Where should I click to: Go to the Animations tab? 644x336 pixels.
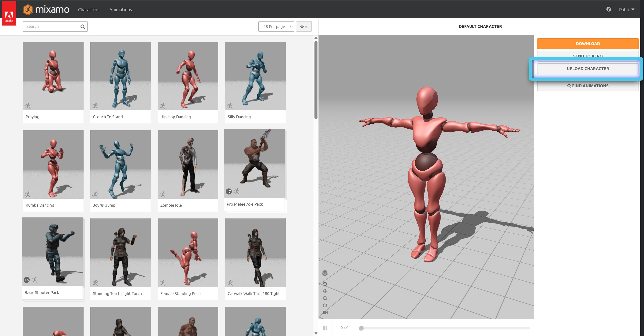tap(121, 10)
